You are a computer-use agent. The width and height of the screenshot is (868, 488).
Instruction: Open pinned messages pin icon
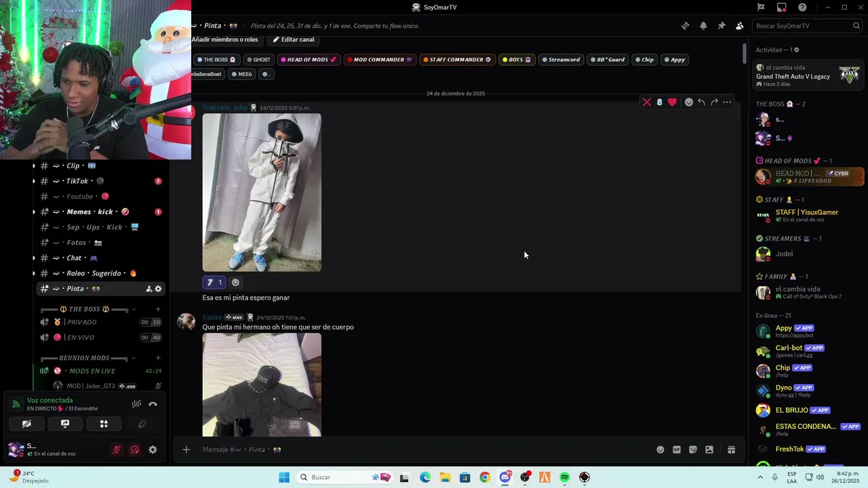(x=722, y=26)
